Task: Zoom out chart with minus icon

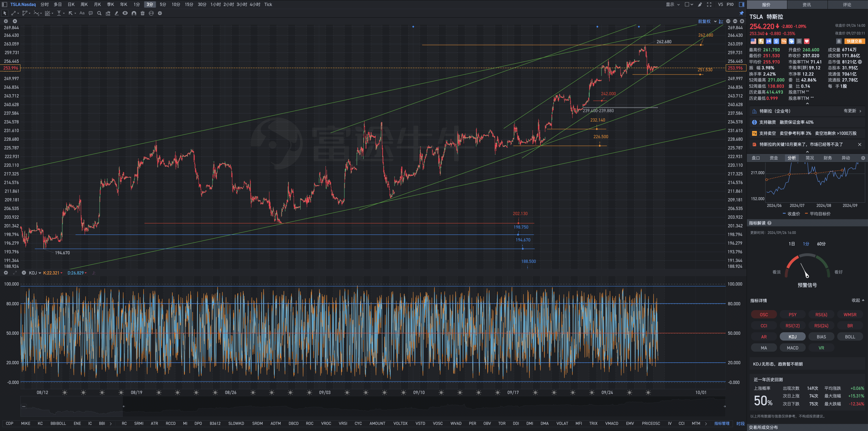Action: pyautogui.click(x=735, y=21)
